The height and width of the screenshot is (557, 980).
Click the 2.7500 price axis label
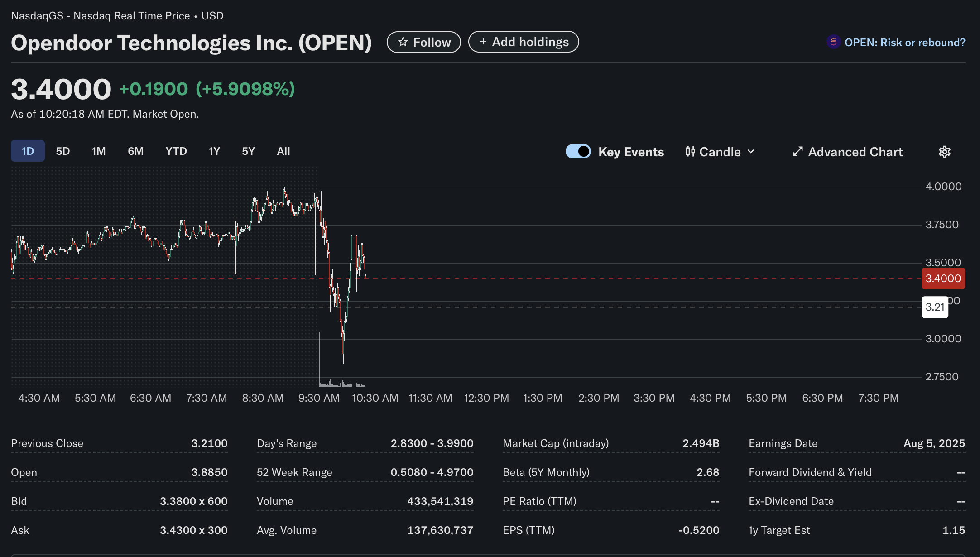pos(942,377)
